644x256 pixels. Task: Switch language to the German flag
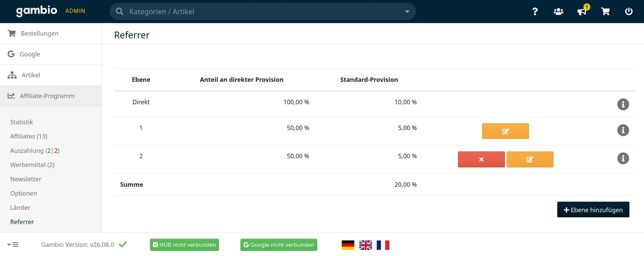click(x=348, y=245)
